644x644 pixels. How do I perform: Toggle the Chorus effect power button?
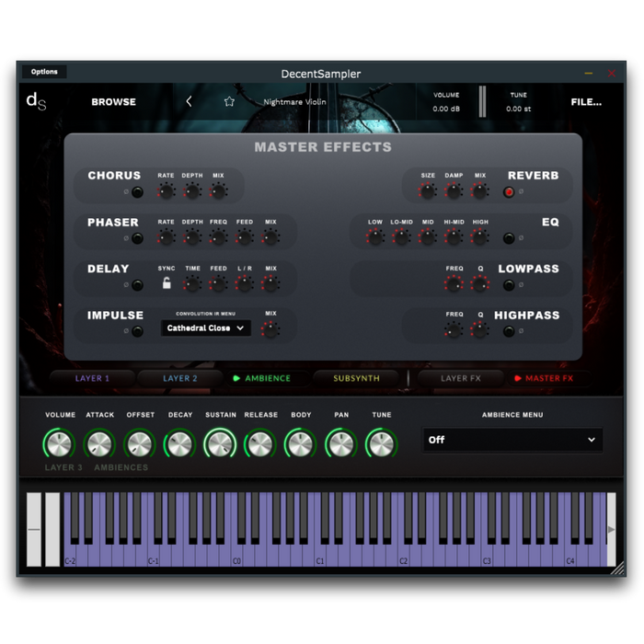pyautogui.click(x=137, y=192)
